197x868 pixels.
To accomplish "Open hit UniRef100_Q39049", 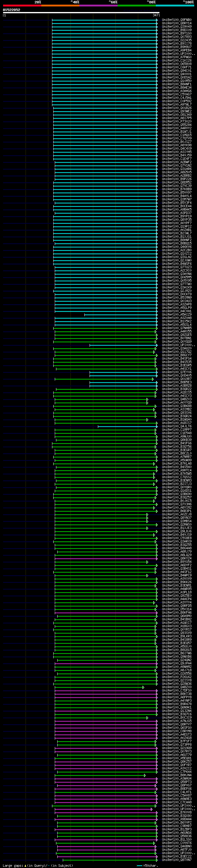I will point(177,26).
